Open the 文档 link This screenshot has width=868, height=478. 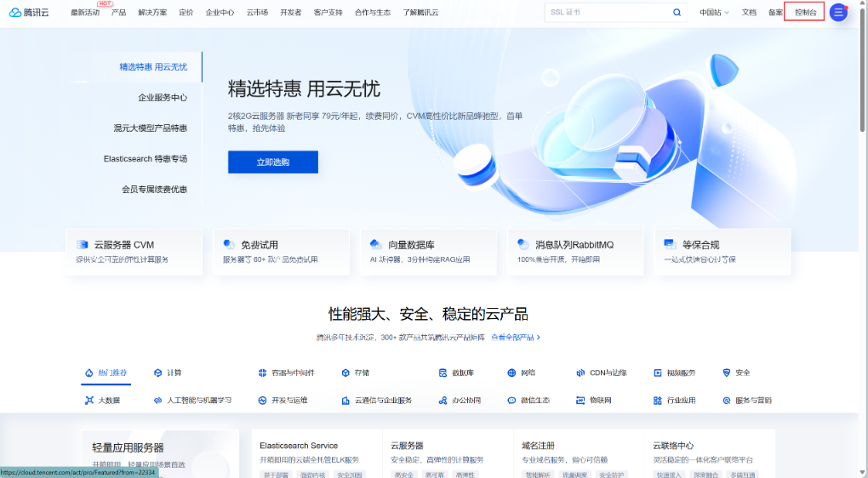(x=749, y=12)
